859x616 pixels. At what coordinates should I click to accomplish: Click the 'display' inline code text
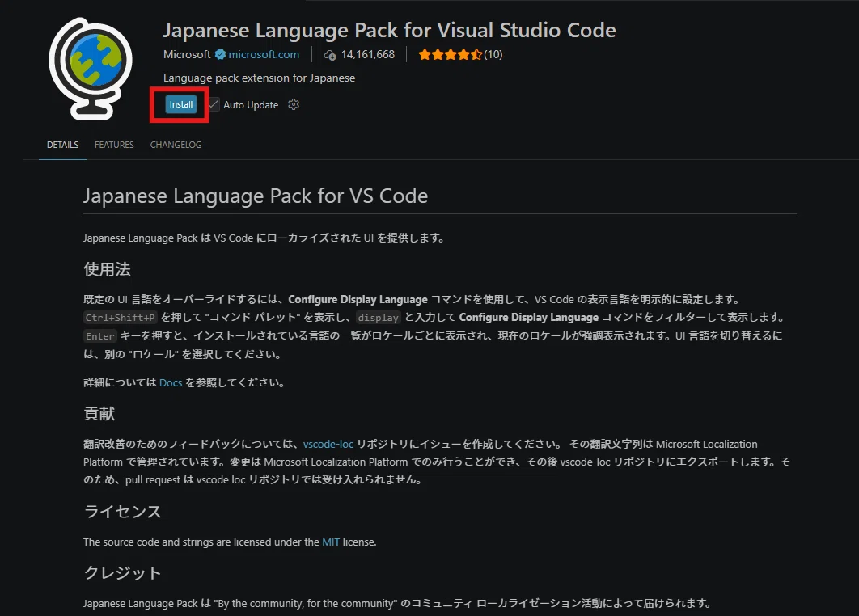coord(378,318)
